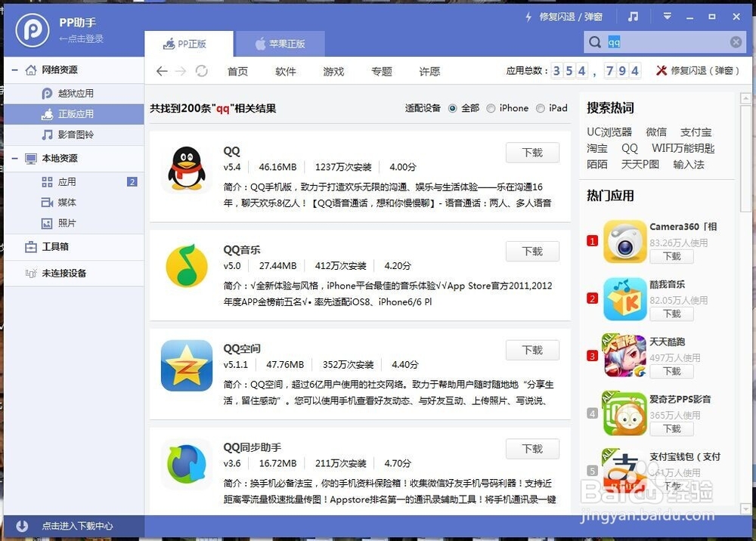
Task: Click the QQ penguin app icon
Action: 187,168
